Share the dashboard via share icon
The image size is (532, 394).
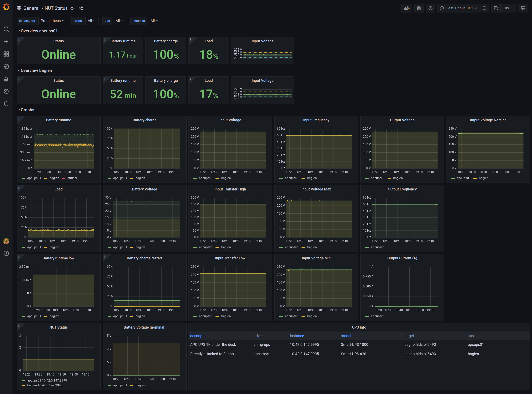click(x=81, y=8)
